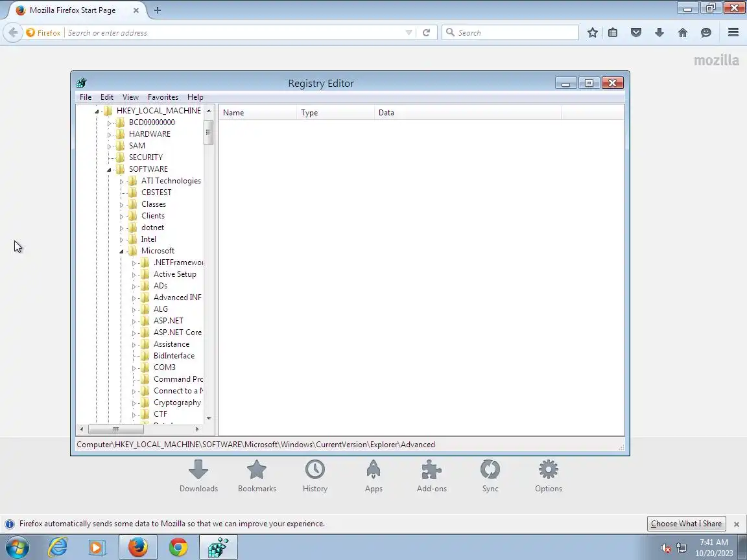Show bookmarks list icon in Firefox toolbar
This screenshot has width=747, height=560.
[613, 32]
